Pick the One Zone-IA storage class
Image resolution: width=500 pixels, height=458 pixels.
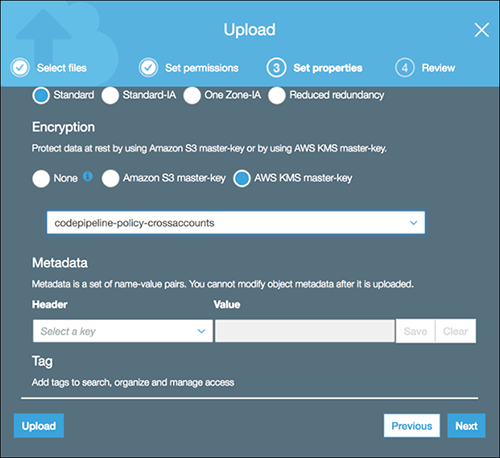pos(192,96)
